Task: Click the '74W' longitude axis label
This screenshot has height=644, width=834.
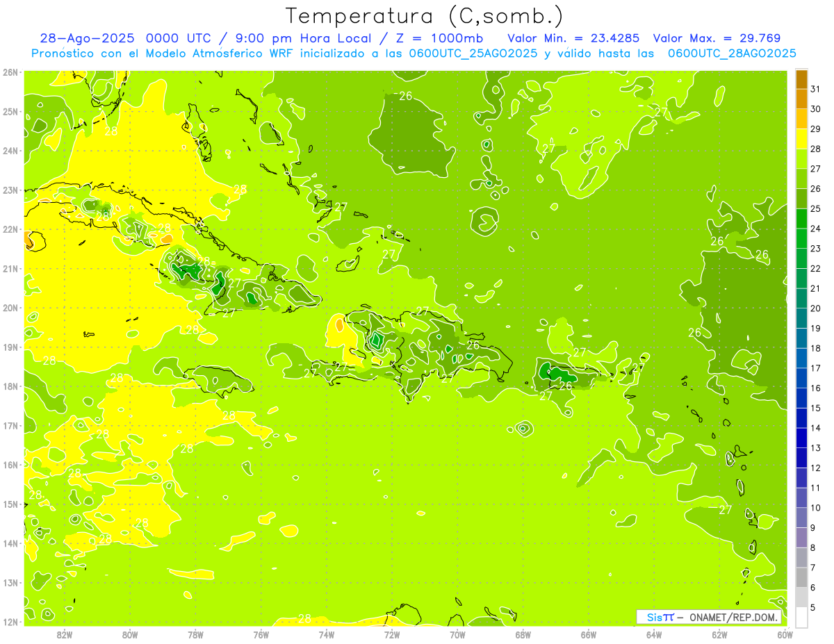Action: pos(327,634)
